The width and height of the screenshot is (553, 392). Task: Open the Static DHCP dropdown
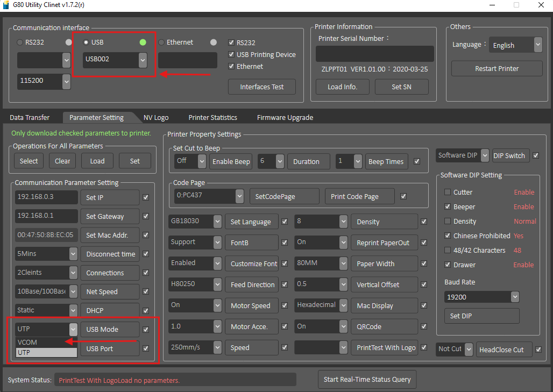[73, 310]
